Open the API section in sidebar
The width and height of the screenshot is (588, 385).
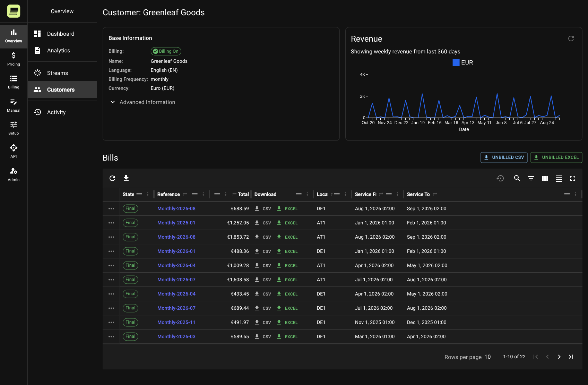[14, 152]
